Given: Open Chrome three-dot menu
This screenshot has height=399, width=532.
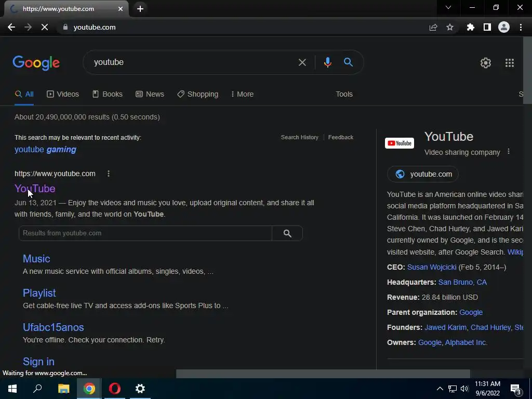Looking at the screenshot, I should pos(521,27).
